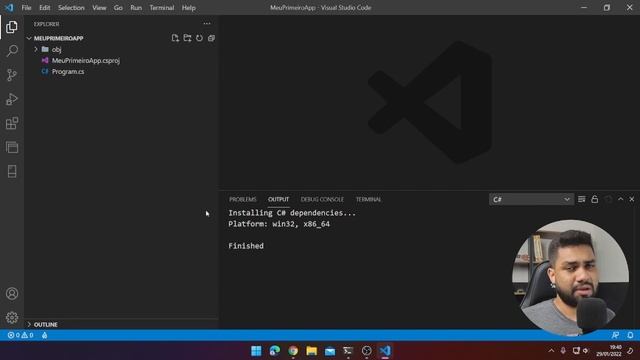Click New File icon in Explorer header
Screen dimensions: 640x360
click(175, 38)
